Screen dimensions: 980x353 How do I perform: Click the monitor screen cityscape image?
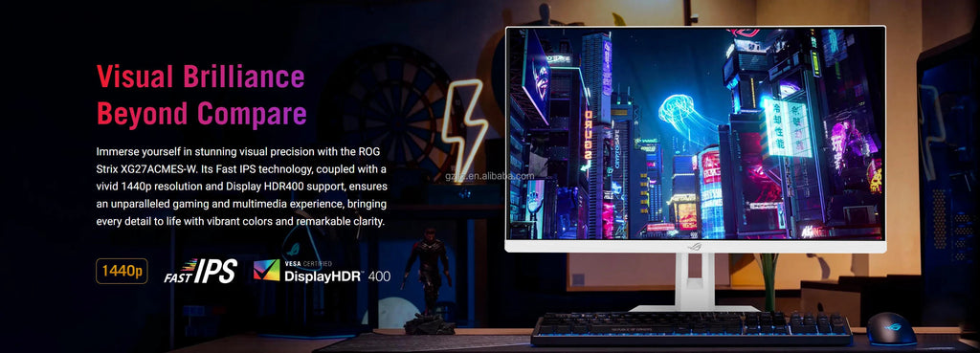[x=695, y=133]
